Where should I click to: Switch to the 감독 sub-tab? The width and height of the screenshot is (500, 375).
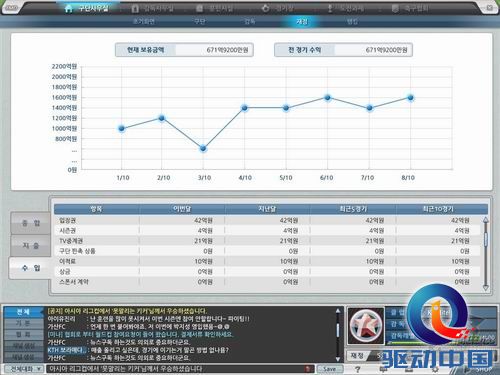250,21
